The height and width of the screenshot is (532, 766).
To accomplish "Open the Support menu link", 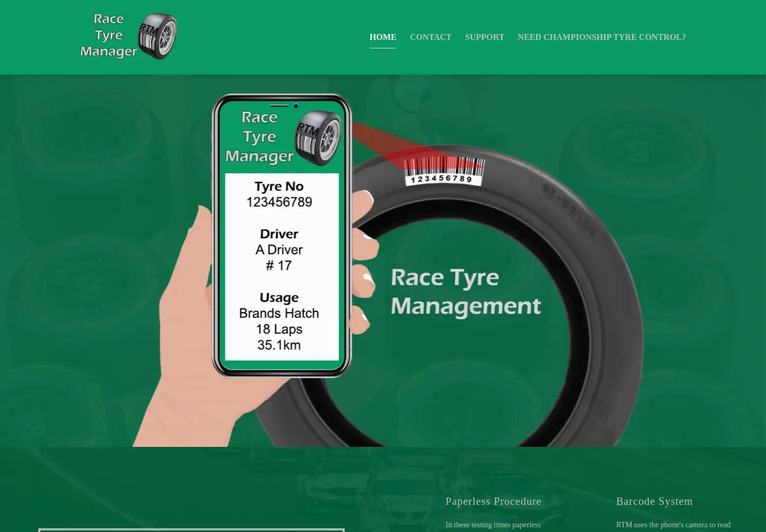I will point(485,37).
